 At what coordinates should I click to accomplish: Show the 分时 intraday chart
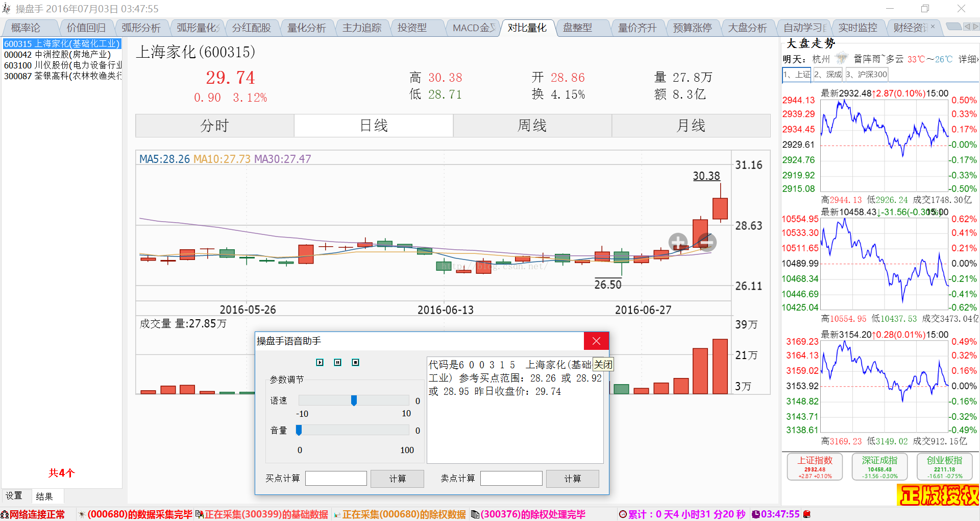215,126
